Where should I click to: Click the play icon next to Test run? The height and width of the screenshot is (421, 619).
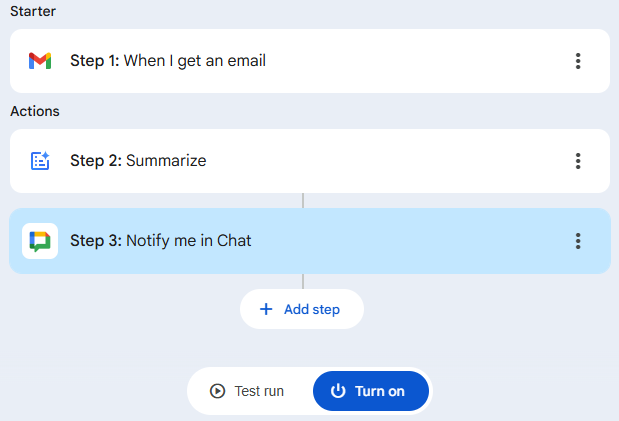(x=217, y=391)
